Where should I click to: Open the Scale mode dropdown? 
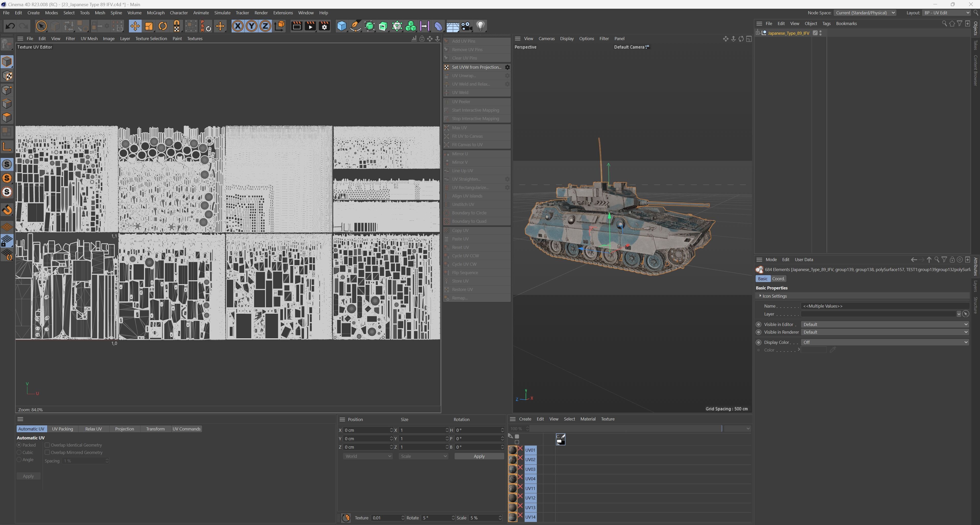[423, 456]
